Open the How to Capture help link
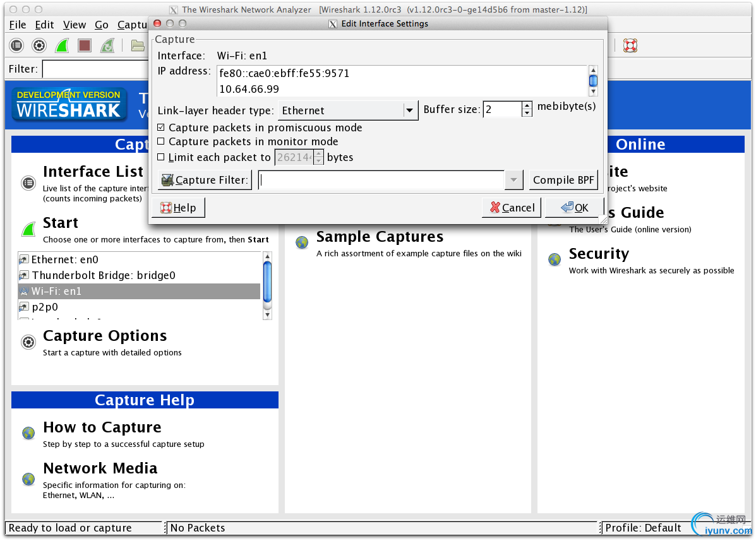 pos(102,427)
